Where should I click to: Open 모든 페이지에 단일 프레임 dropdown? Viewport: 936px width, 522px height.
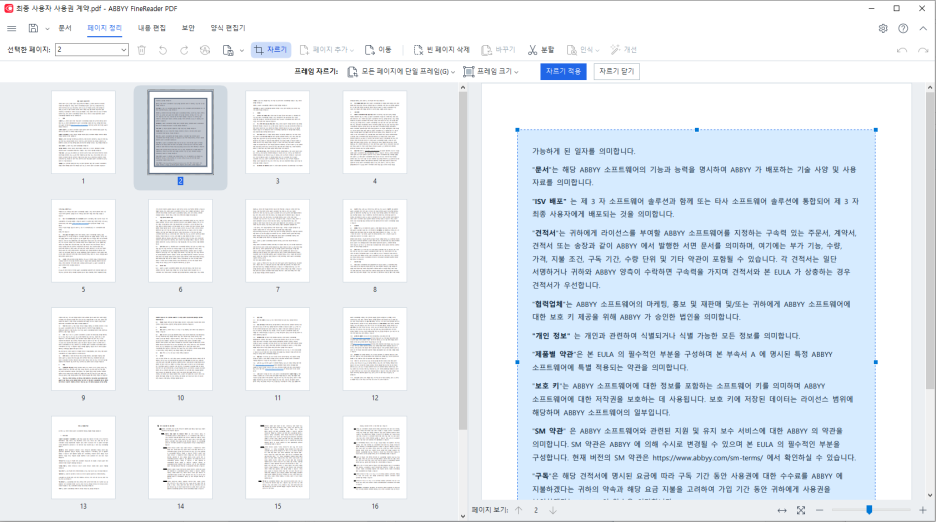401,72
